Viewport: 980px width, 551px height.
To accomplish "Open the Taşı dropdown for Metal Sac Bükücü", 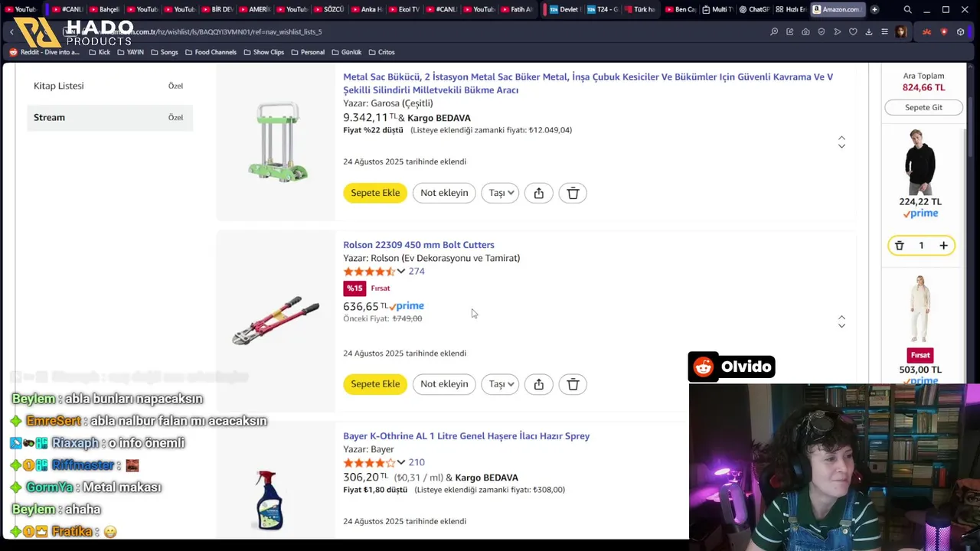I will pyautogui.click(x=500, y=193).
